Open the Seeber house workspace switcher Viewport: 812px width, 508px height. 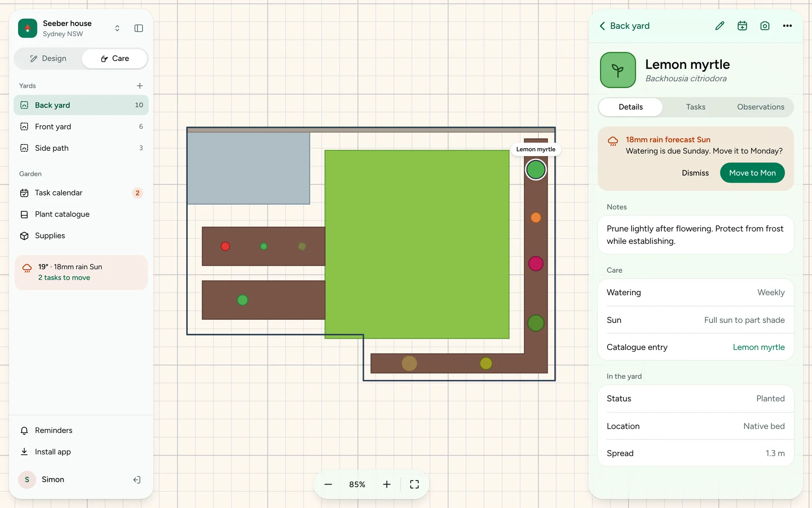tap(117, 28)
